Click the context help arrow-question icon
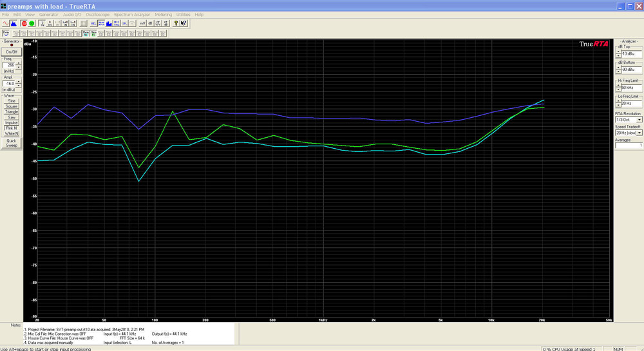The image size is (644, 351). [184, 23]
